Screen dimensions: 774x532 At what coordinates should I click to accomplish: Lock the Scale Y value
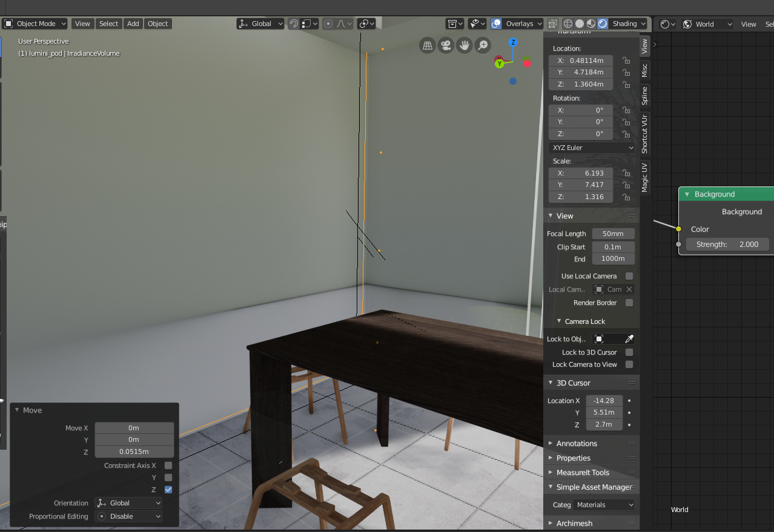626,185
